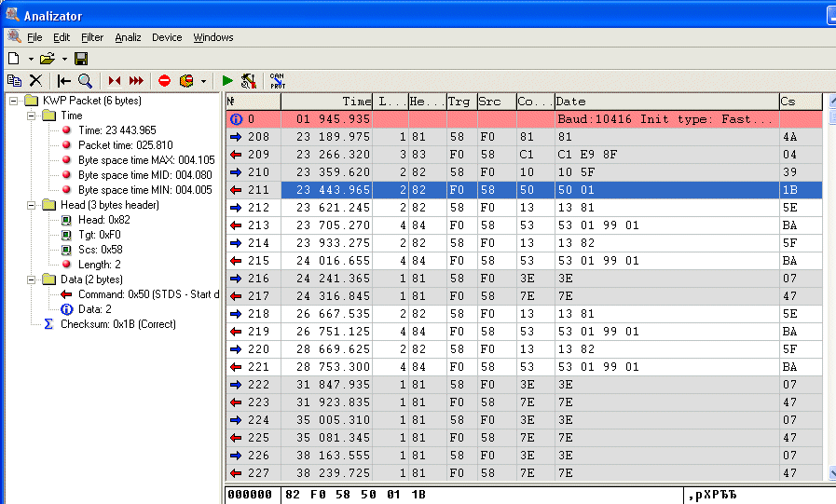Click the Time column header
The width and height of the screenshot is (836, 504).
pyautogui.click(x=326, y=102)
